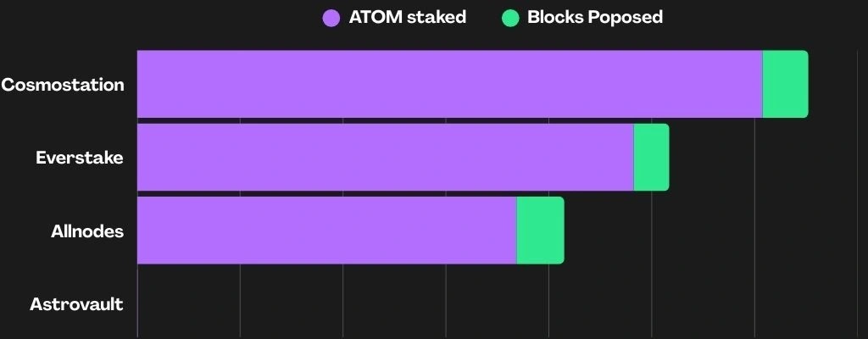868x339 pixels.
Task: Select the Astrovault axis label
Action: coord(76,303)
